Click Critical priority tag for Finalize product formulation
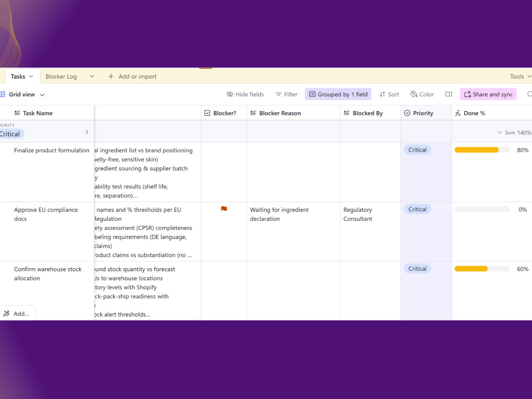Screen dimensions: 532x399 (x=417, y=150)
